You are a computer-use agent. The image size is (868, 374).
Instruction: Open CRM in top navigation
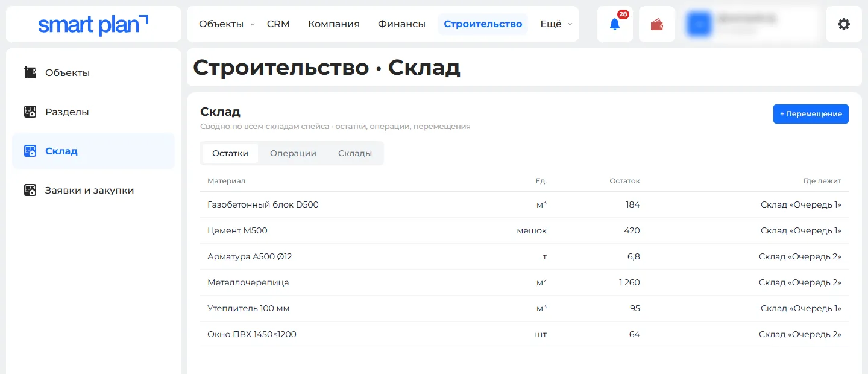pyautogui.click(x=278, y=24)
